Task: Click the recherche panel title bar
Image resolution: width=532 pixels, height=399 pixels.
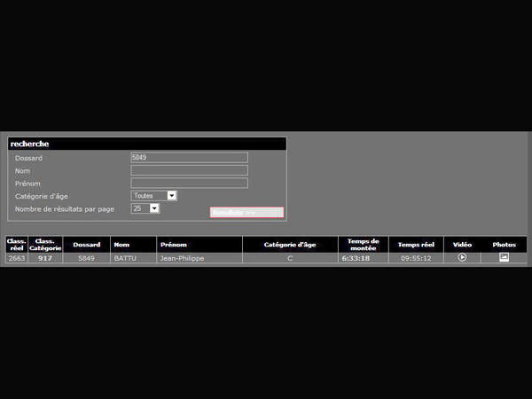Action: pos(147,144)
